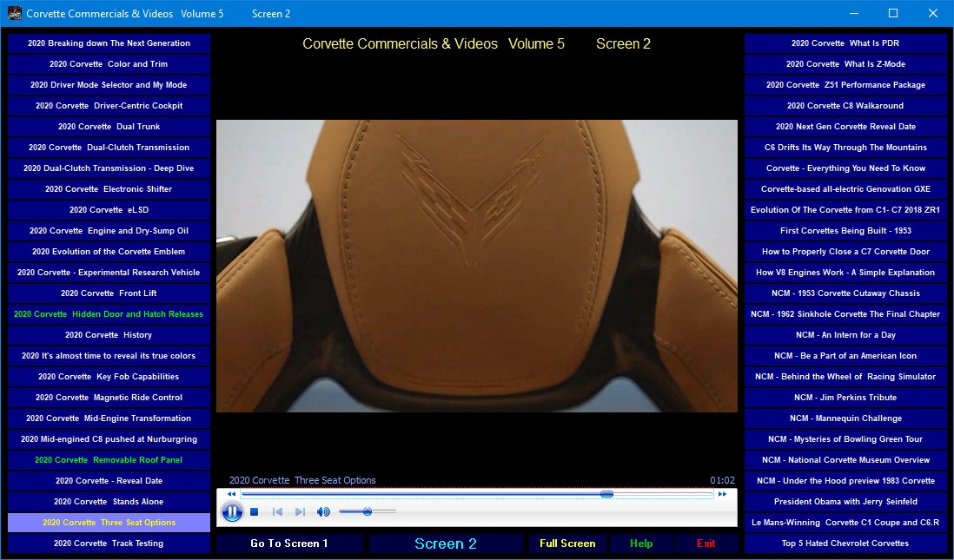Play First Corvettes Being Built - 1953
This screenshot has height=560, width=954.
(x=845, y=230)
